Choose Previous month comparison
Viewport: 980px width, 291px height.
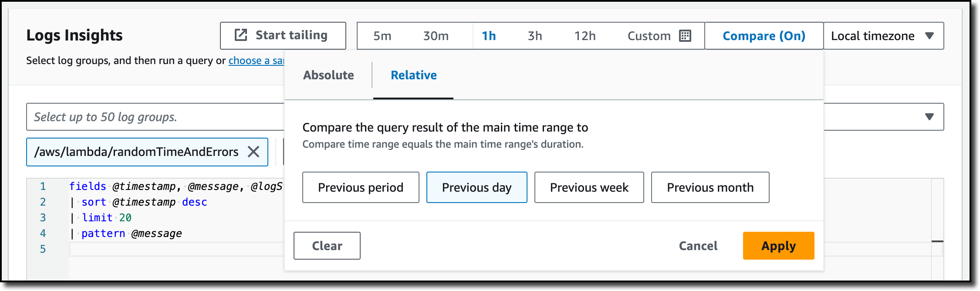tap(710, 187)
